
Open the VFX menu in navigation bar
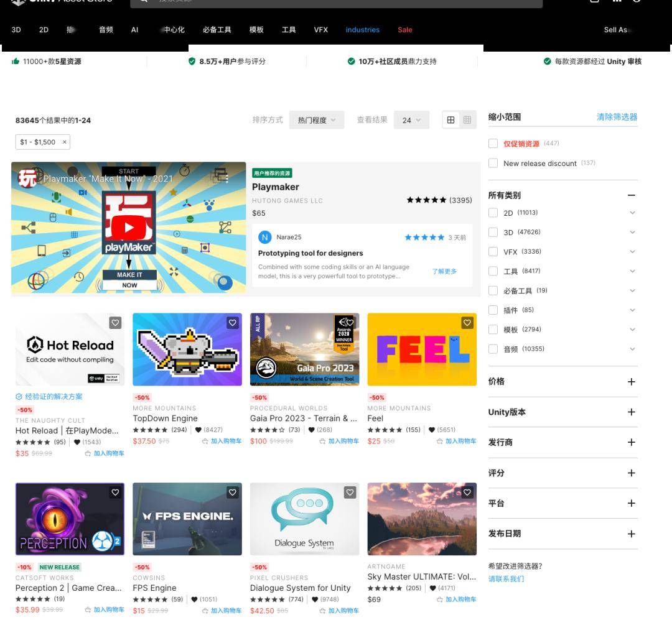pyautogui.click(x=320, y=30)
